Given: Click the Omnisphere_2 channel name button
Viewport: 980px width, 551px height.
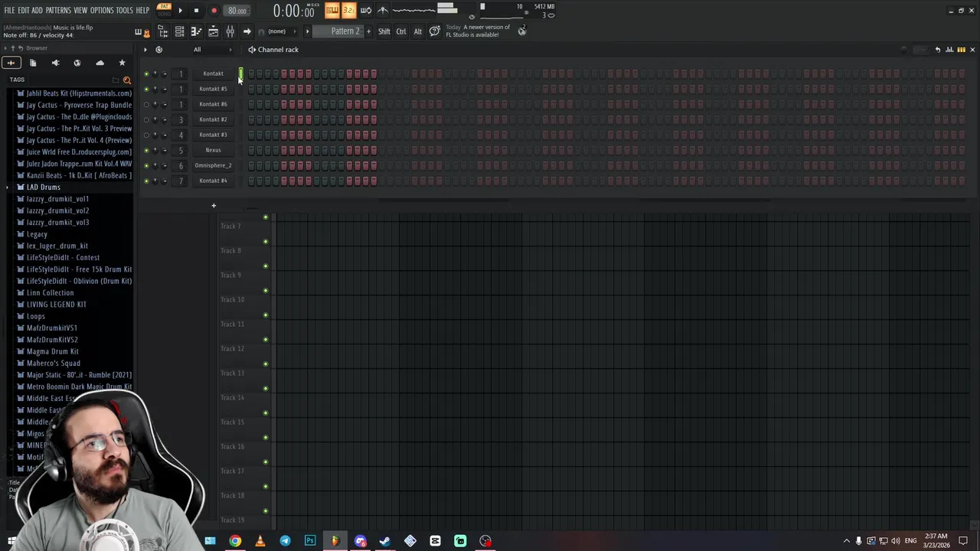Looking at the screenshot, I should click(x=213, y=166).
